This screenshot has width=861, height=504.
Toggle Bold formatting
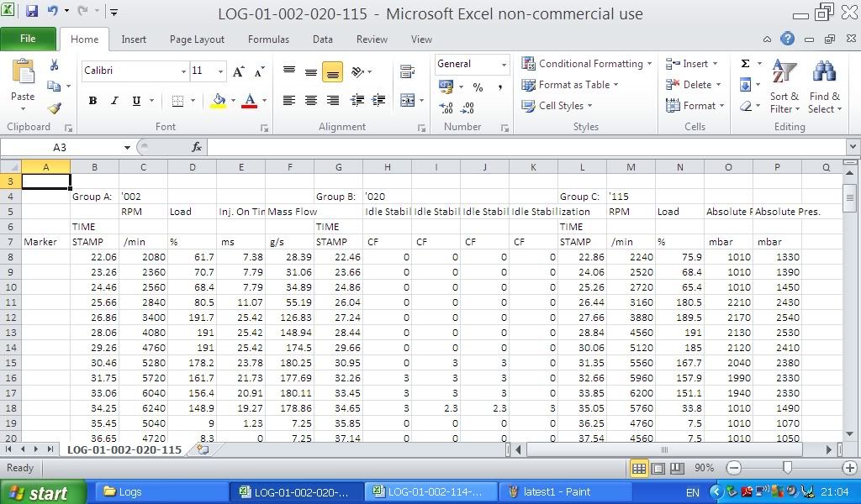[x=92, y=101]
